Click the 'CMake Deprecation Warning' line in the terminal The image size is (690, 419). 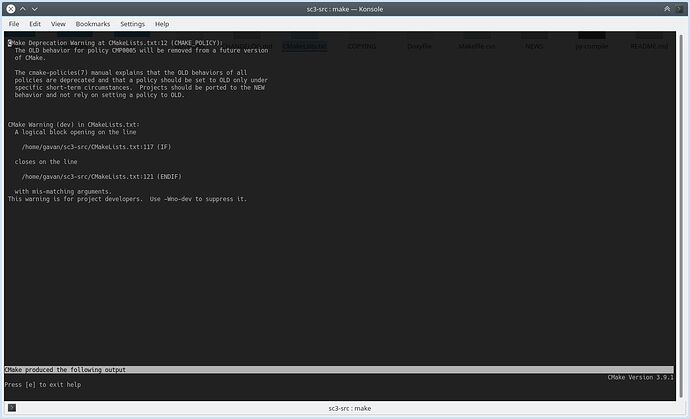(x=115, y=43)
